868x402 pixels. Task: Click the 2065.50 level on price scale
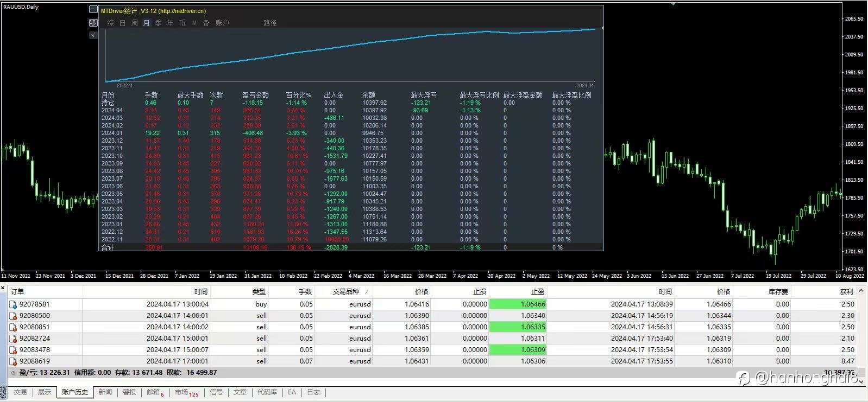click(x=854, y=19)
